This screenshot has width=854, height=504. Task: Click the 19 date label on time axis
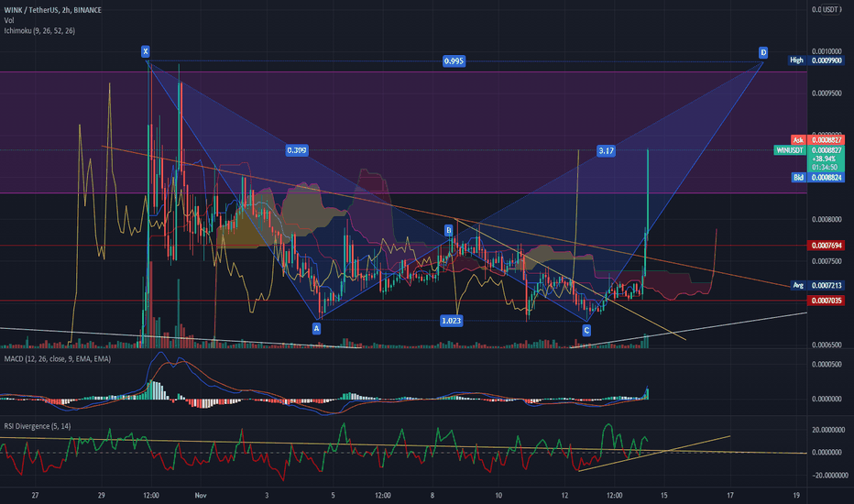coord(796,495)
